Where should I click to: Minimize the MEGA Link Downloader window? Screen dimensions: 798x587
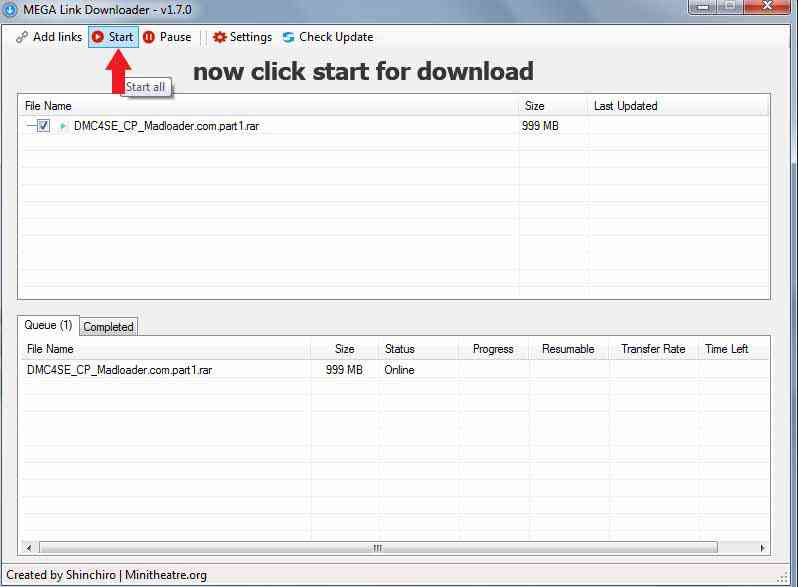pyautogui.click(x=703, y=7)
